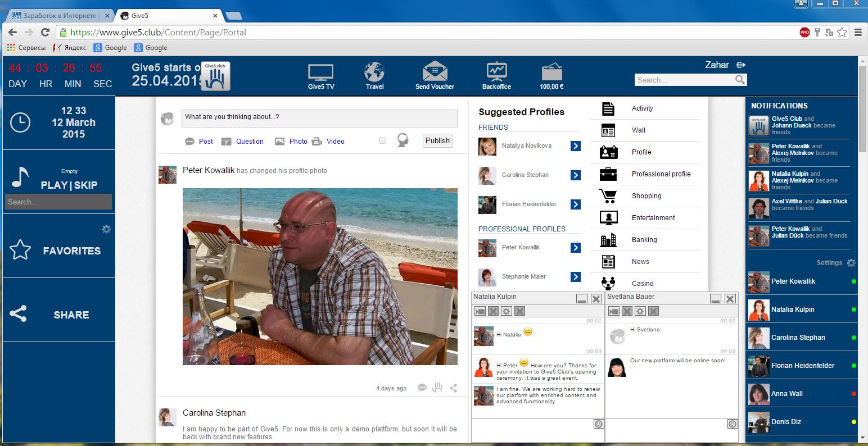Click the browser bookmark star icon
The width and height of the screenshot is (868, 446).
click(x=842, y=33)
